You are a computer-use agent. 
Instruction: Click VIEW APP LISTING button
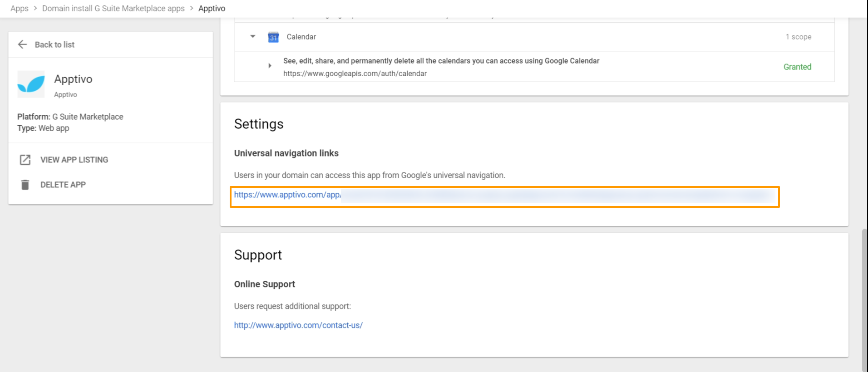pyautogui.click(x=74, y=160)
